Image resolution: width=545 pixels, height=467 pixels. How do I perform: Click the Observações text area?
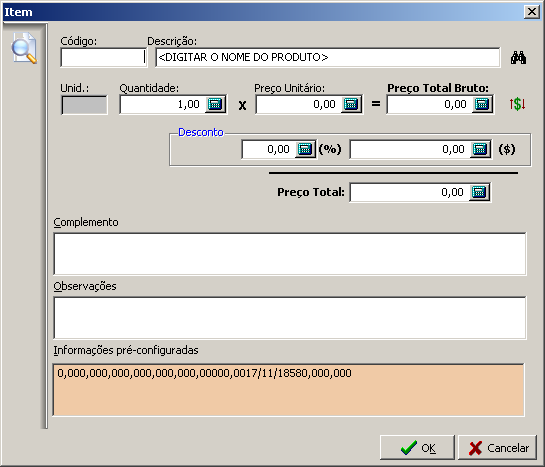[290, 318]
